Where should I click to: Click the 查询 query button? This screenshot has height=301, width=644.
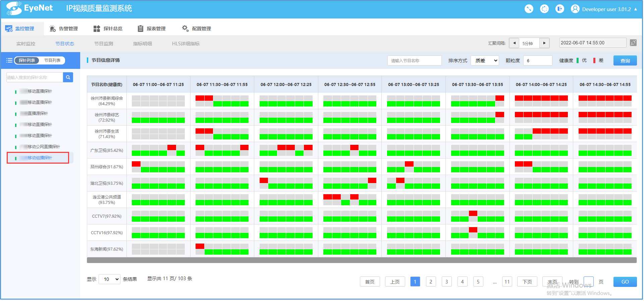click(625, 61)
